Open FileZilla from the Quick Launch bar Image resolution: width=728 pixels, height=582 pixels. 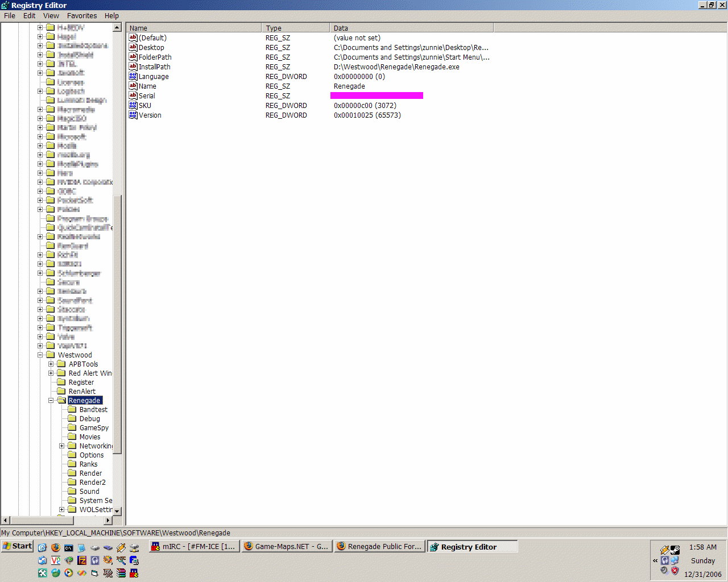click(82, 560)
